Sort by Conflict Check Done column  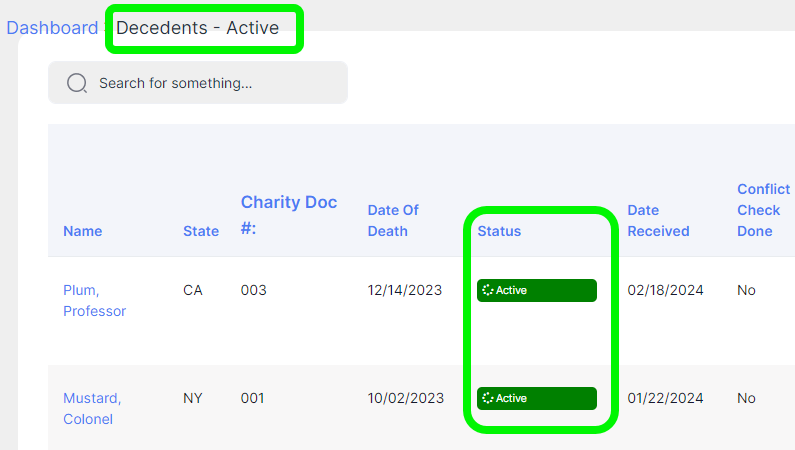(764, 210)
